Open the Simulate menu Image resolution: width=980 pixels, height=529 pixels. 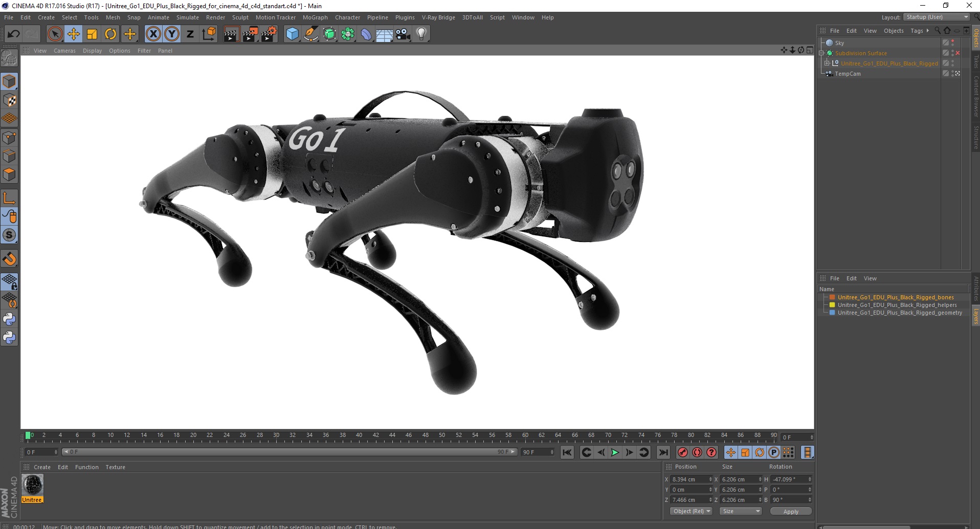point(187,17)
